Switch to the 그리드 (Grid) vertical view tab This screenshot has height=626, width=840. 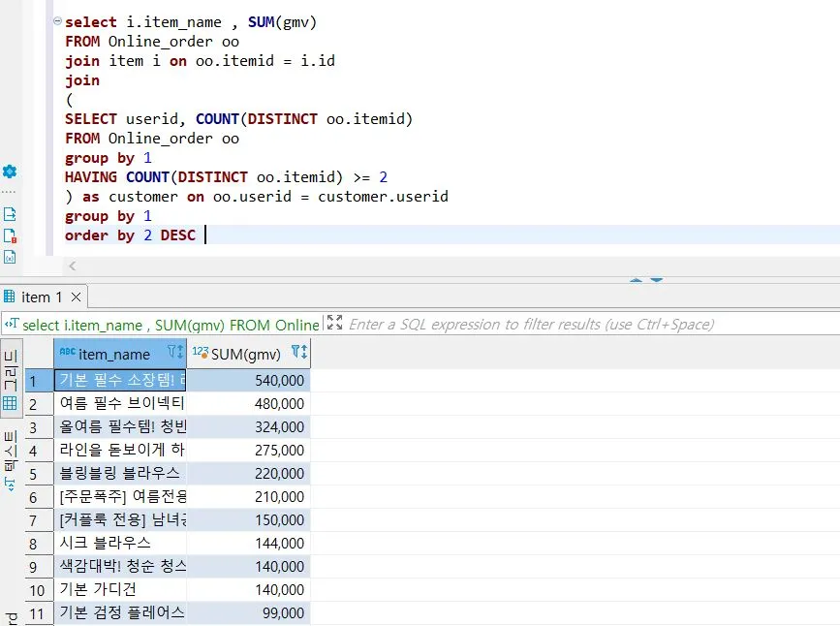tap(12, 379)
